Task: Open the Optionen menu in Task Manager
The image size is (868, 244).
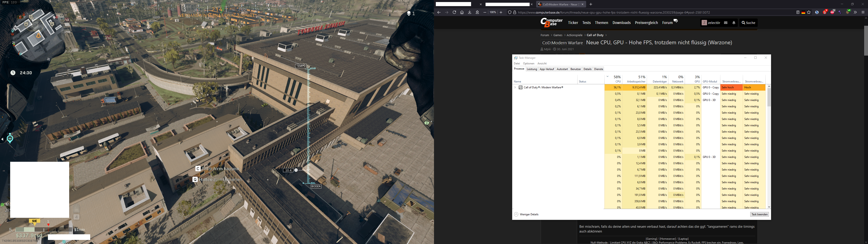Action: point(529,64)
